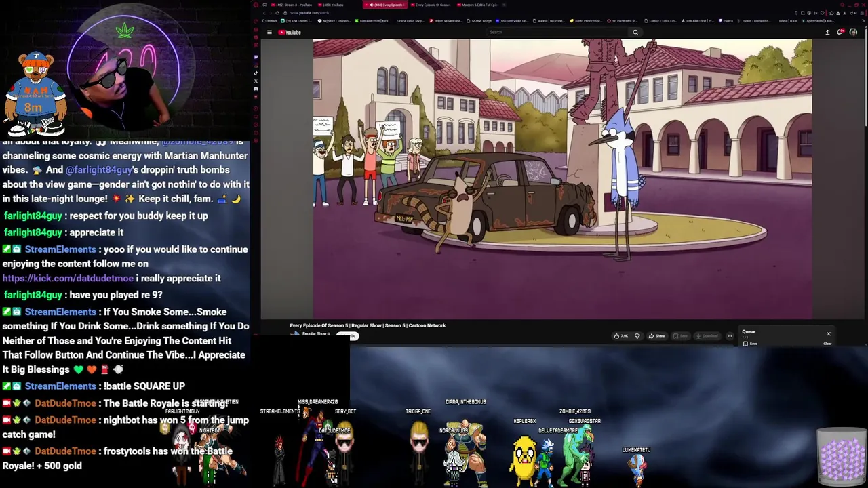Switch to the second YouTube browser tab
This screenshot has width=868, height=488.
click(x=332, y=5)
